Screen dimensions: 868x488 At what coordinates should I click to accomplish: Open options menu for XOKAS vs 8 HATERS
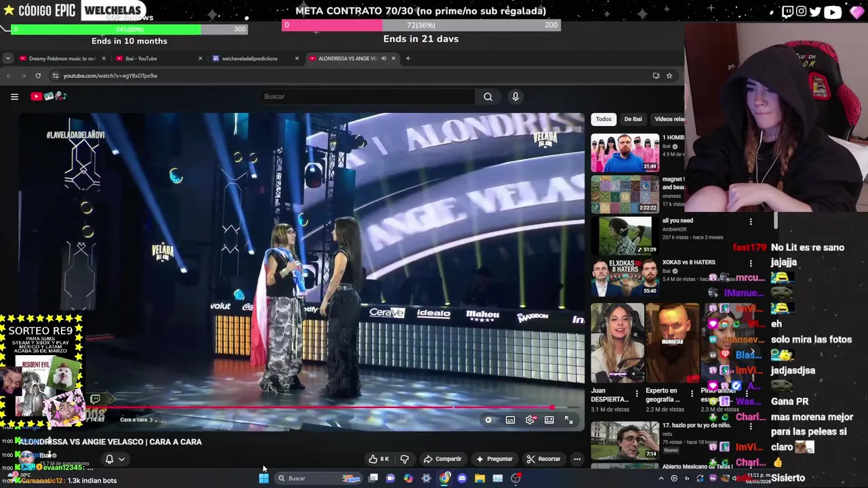pos(751,263)
